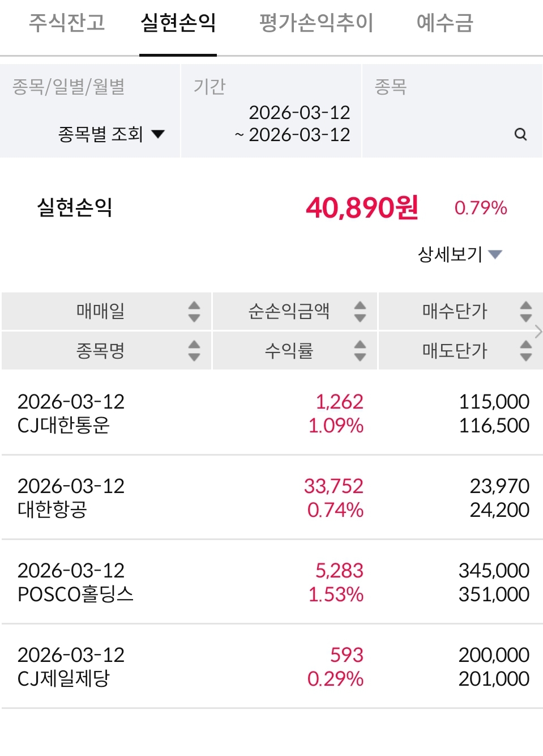
Task: Open the 예수금 tab
Action: pyautogui.click(x=444, y=23)
